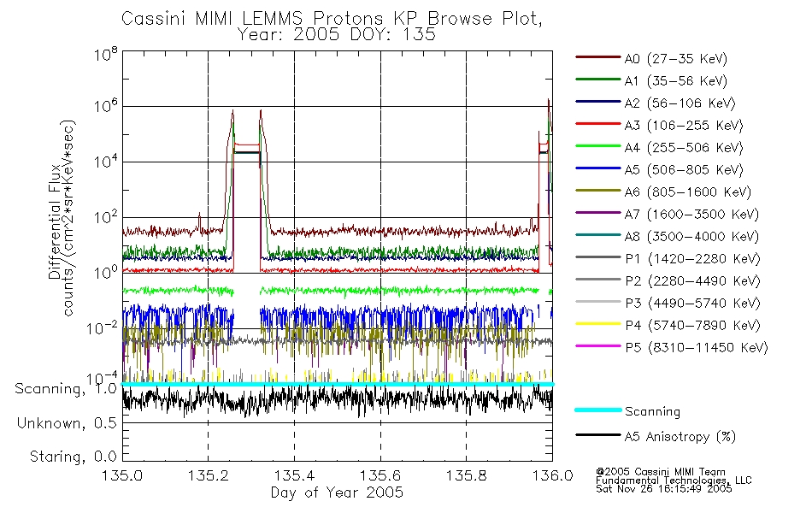The height and width of the screenshot is (513, 812).
Task: Select the A5 Anisotropy (%) legend entry
Action: (656, 437)
